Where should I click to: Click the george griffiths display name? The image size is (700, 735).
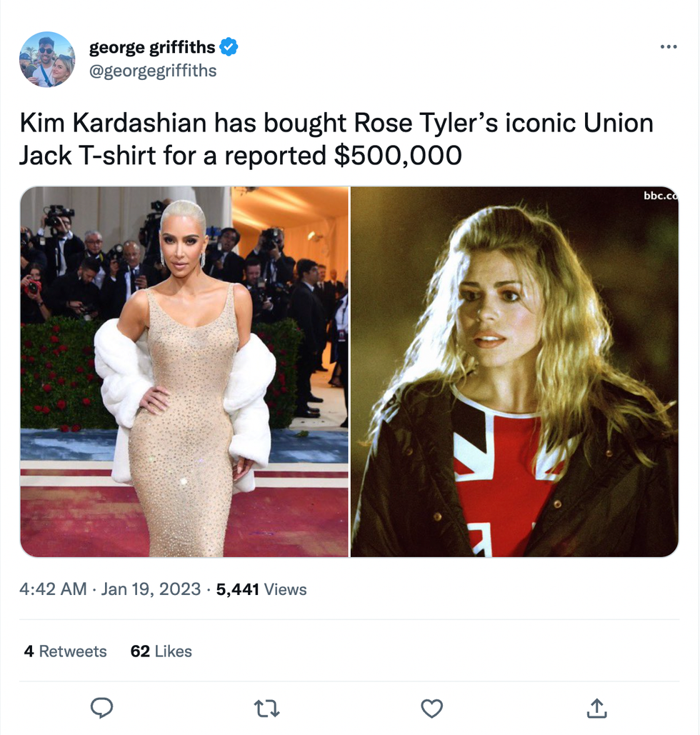coord(152,47)
